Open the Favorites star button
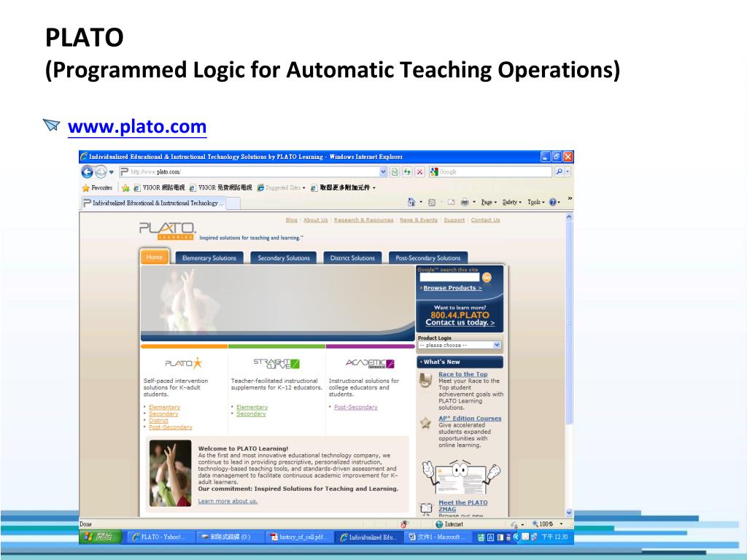The image size is (747, 560). click(97, 187)
